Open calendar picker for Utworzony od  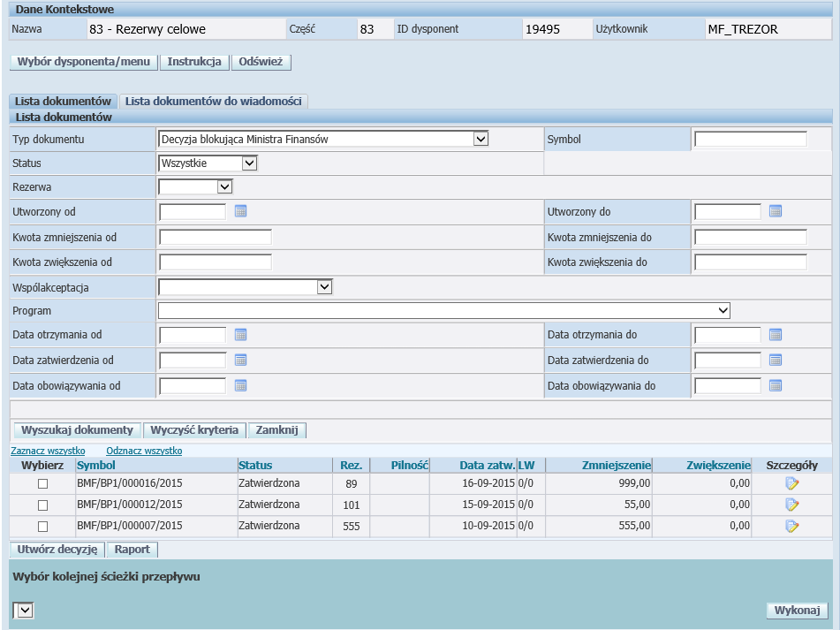click(240, 211)
